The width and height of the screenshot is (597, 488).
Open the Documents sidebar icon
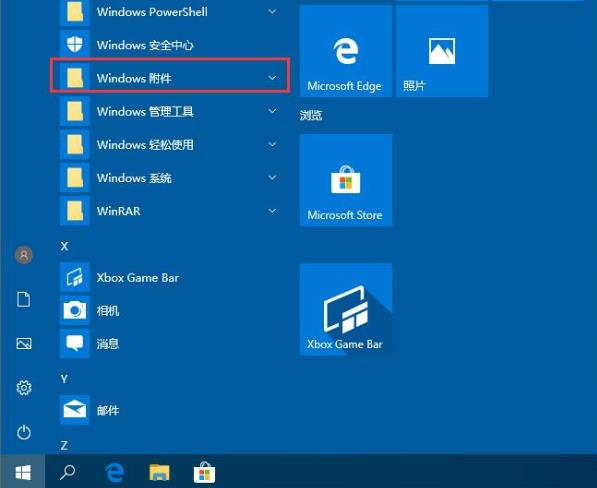click(24, 300)
